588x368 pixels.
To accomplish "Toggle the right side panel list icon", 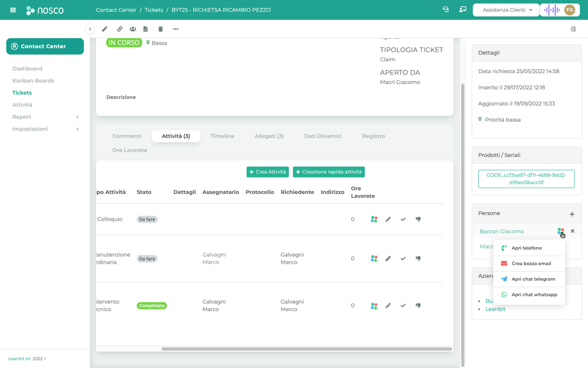I will tap(573, 29).
